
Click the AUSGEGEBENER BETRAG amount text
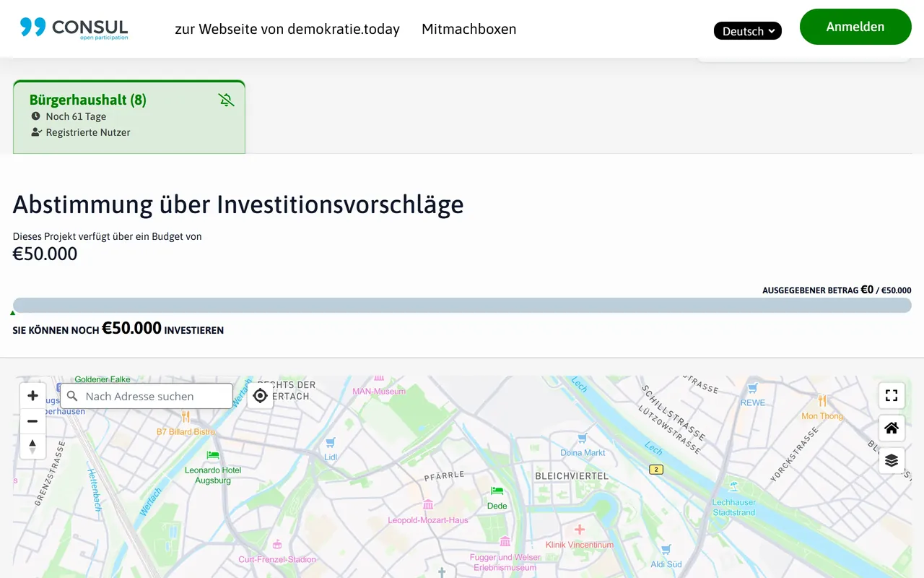click(837, 290)
